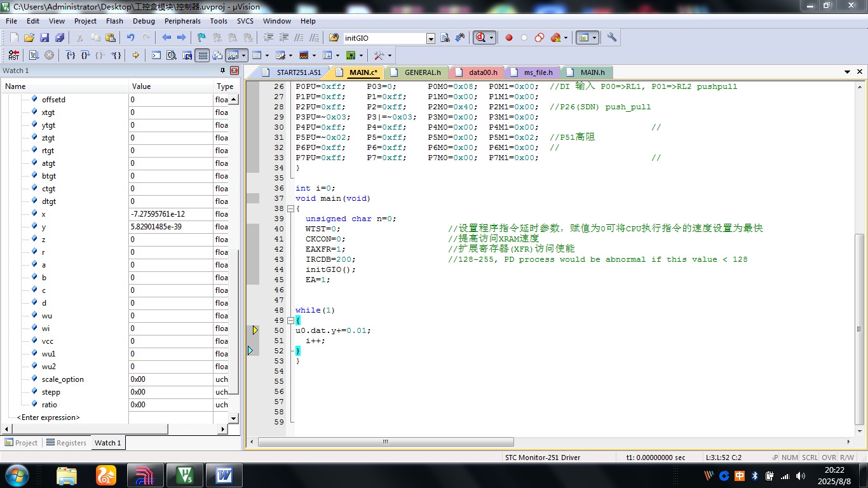Click the Step Into braces icon
Image resolution: width=868 pixels, height=488 pixels.
click(71, 55)
